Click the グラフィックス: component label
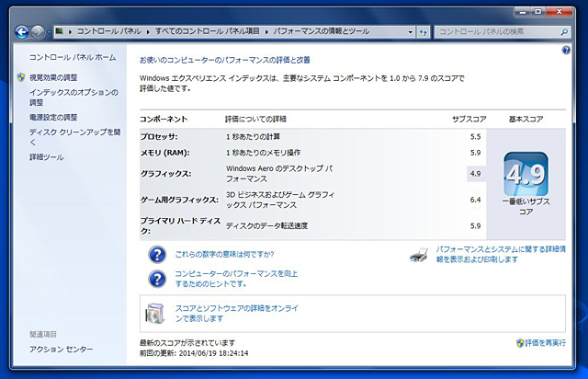 165,174
